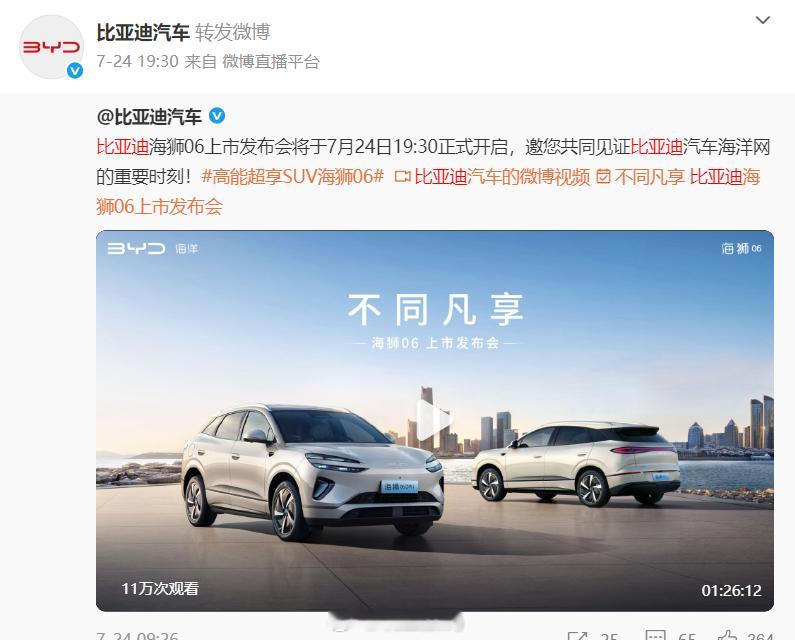Click the 海狮06 label in video corner
The image size is (795, 640).
click(741, 248)
